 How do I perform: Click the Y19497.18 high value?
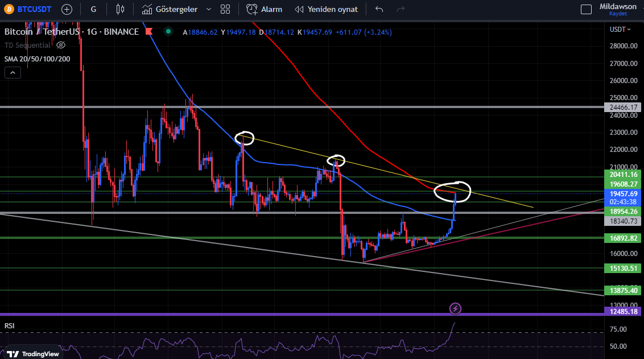pyautogui.click(x=238, y=32)
